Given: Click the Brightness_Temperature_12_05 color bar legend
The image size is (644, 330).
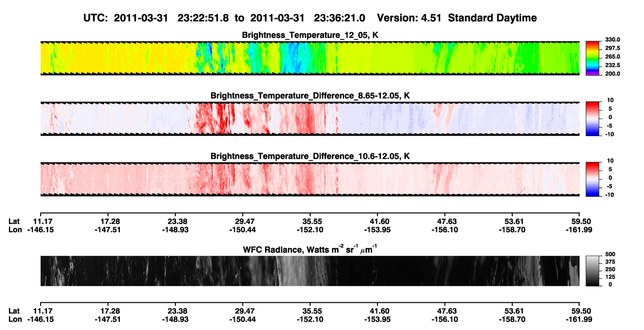Looking at the screenshot, I should coord(592,57).
